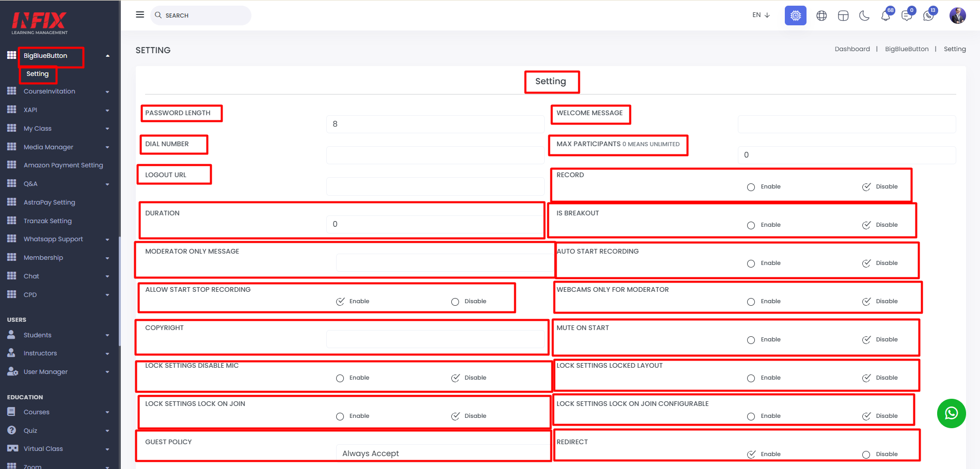
Task: Click the Password Length input field
Action: (435, 124)
